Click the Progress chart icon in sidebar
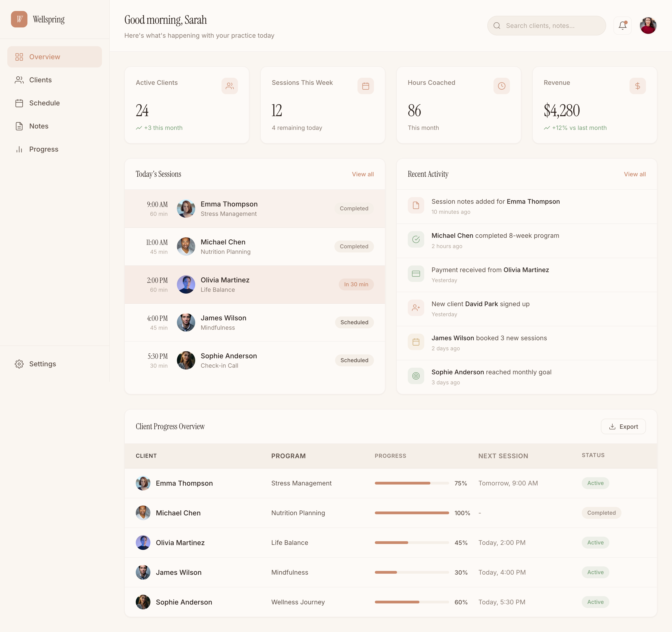The width and height of the screenshot is (672, 632). (x=19, y=149)
